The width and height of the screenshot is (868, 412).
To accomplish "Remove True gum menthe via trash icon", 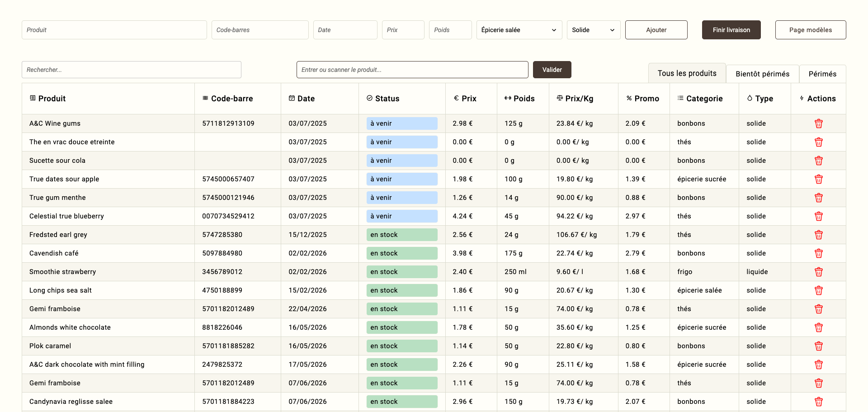I will click(x=818, y=198).
